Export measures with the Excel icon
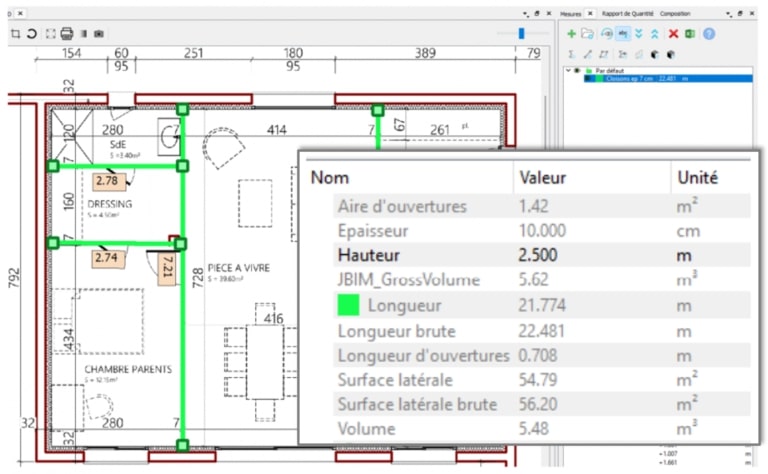The image size is (768, 474). pos(690,34)
